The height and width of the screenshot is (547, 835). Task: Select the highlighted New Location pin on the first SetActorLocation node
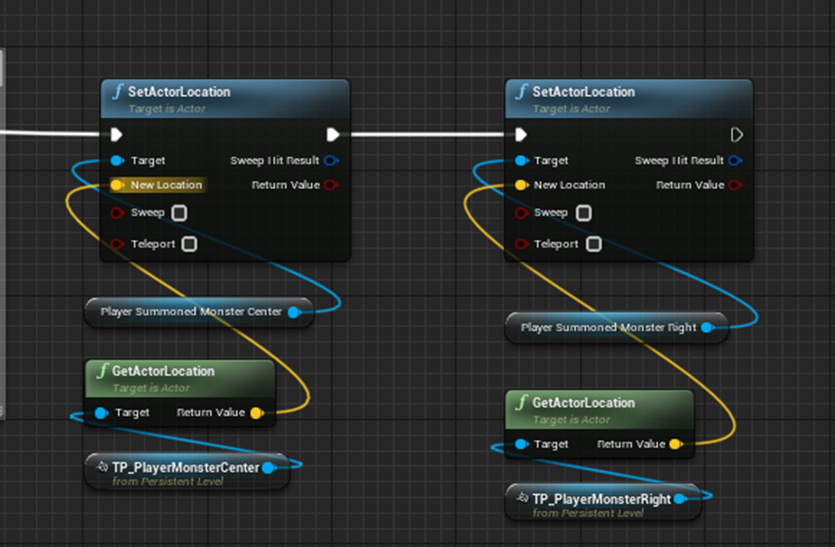[x=117, y=185]
